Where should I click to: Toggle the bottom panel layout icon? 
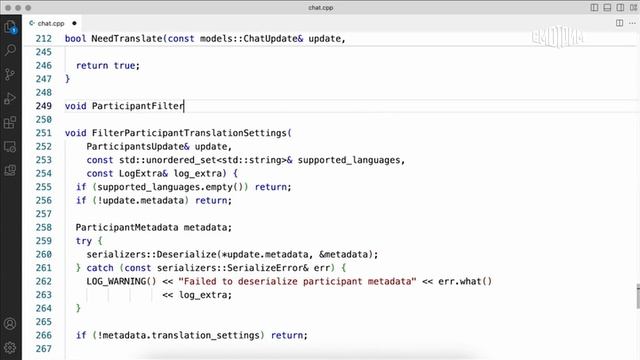pos(607,8)
